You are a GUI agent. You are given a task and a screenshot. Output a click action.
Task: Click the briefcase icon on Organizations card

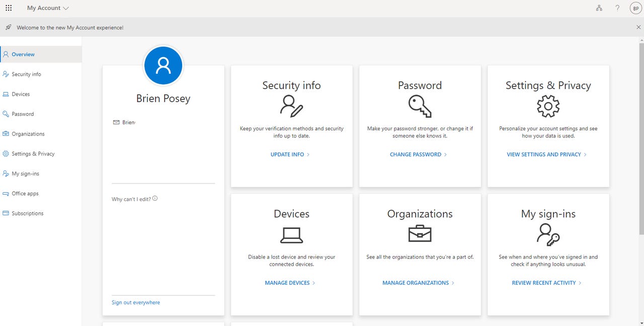point(420,233)
